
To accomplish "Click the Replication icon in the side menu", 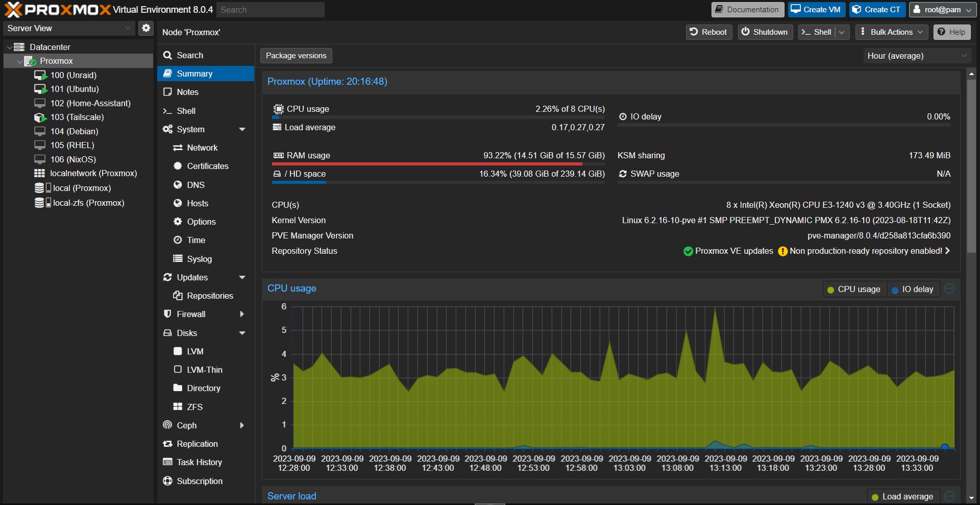I will coord(167,444).
